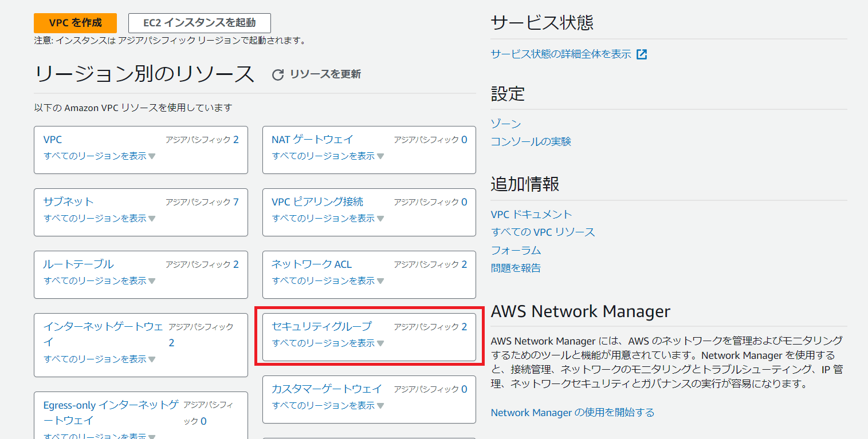Viewport: 868px width, 439px height.
Task: Open the インターネットゲートウェイ link
Action: pyautogui.click(x=103, y=327)
